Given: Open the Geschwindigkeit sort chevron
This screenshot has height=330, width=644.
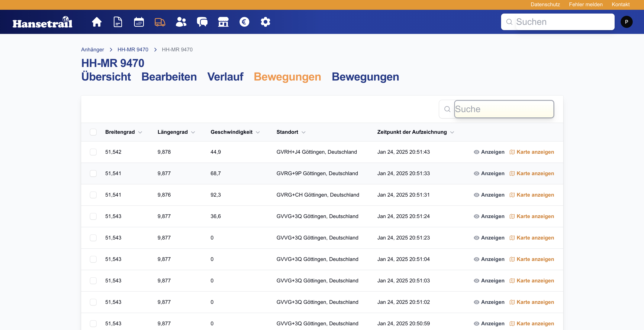Looking at the screenshot, I should (x=258, y=132).
